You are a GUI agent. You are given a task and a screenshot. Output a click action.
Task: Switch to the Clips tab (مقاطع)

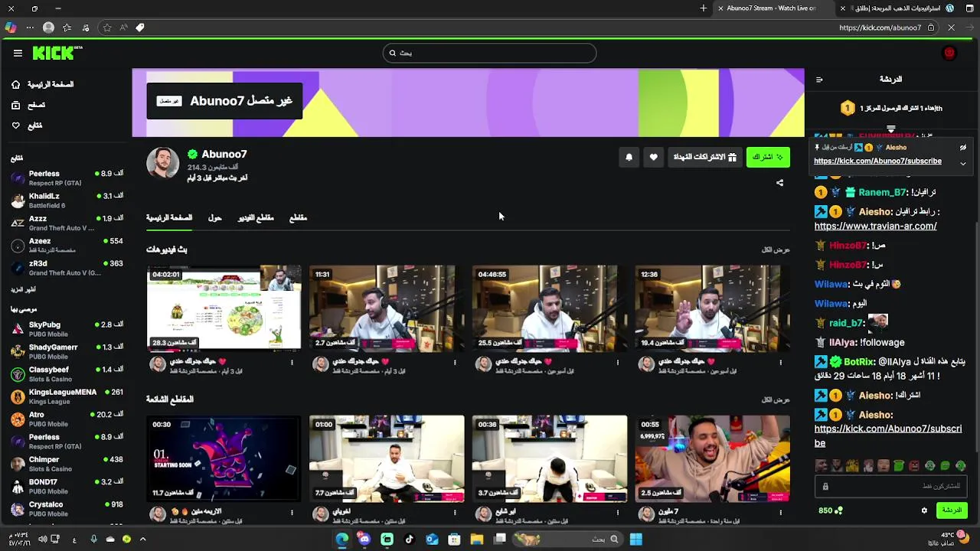[x=298, y=218]
